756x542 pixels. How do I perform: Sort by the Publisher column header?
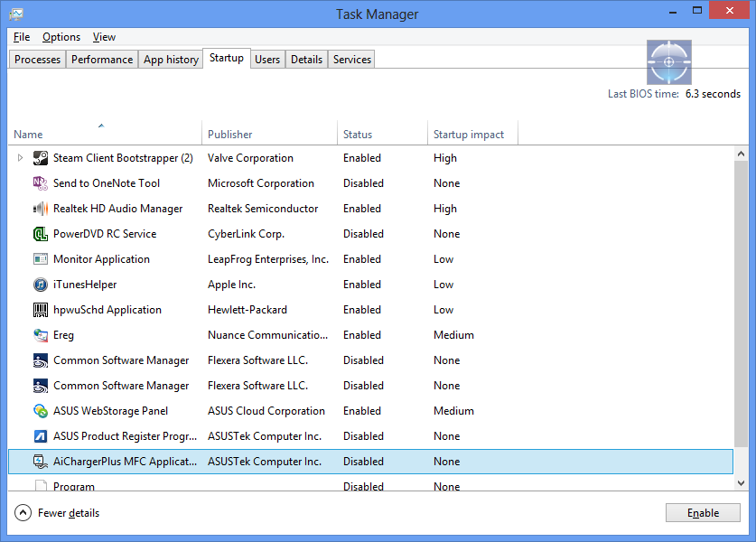pos(269,133)
